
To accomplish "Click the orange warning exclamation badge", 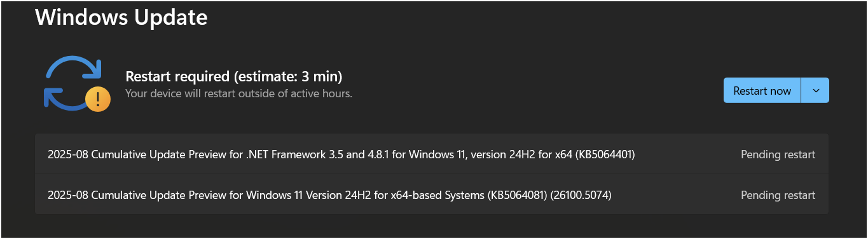I will 98,99.
